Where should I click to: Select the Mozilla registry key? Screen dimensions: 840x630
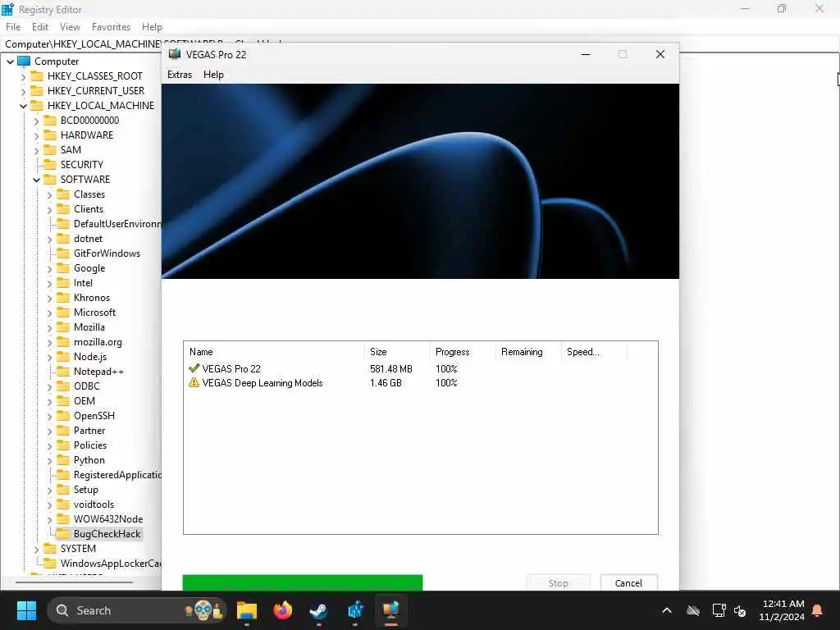89,326
